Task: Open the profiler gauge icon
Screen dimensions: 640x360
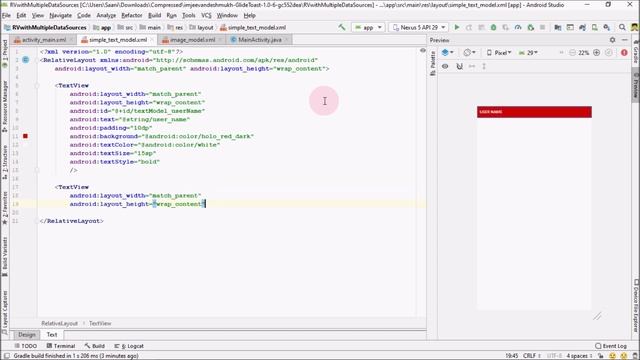Action: click(518, 27)
